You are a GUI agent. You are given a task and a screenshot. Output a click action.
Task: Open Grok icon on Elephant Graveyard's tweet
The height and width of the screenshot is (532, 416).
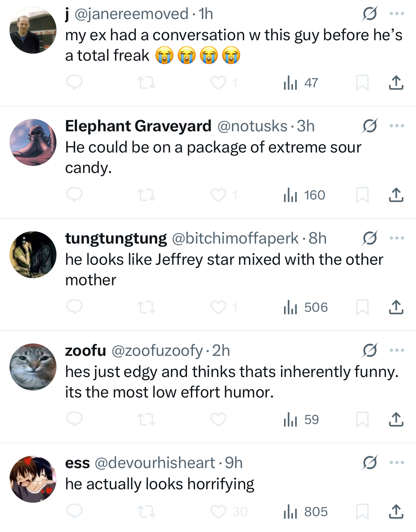[370, 126]
